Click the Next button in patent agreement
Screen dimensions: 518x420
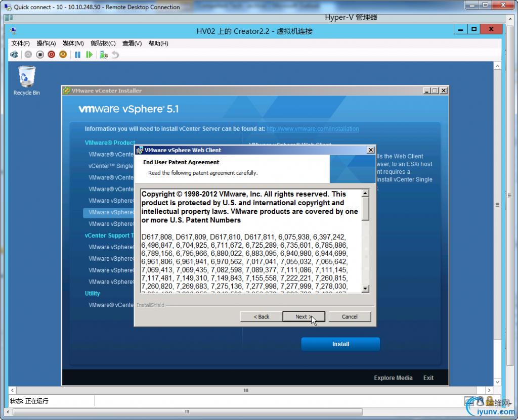304,317
